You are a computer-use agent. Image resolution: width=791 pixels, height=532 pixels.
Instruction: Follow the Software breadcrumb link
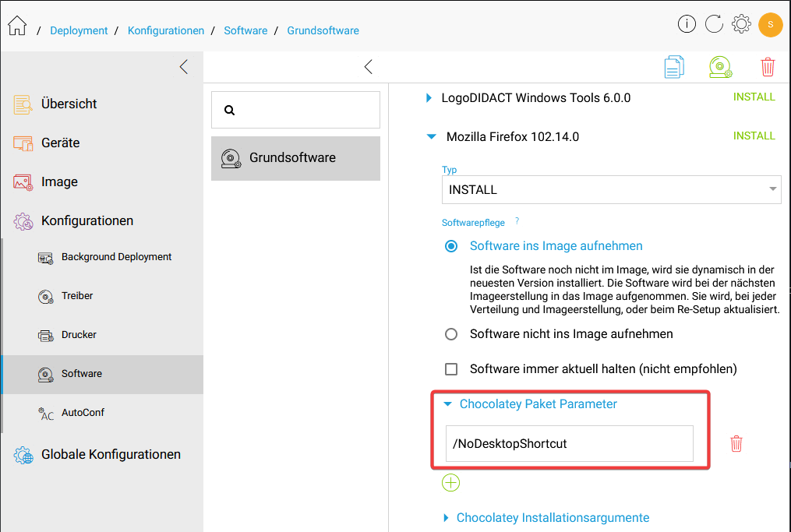[x=245, y=30]
